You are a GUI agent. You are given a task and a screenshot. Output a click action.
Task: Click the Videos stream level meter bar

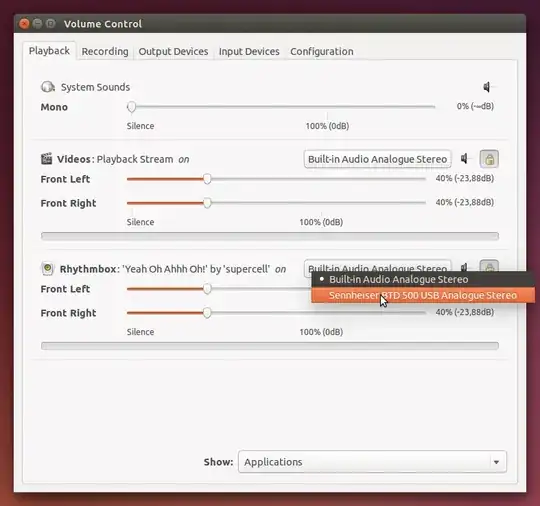coord(270,236)
